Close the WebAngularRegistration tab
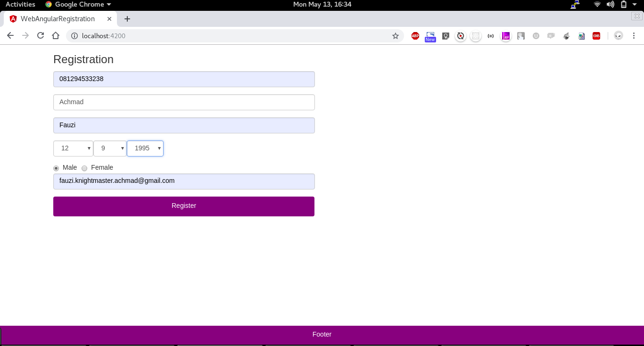The image size is (644, 346). (109, 19)
